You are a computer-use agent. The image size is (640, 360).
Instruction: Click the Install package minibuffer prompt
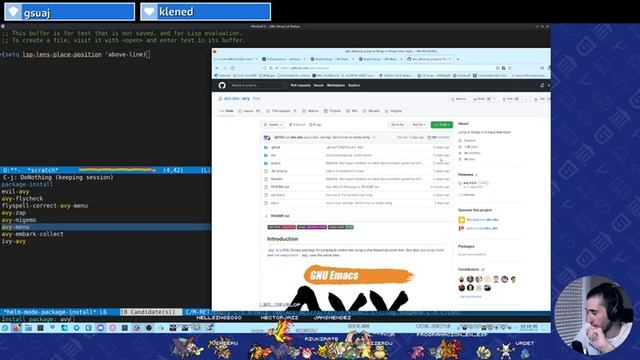coord(38,319)
